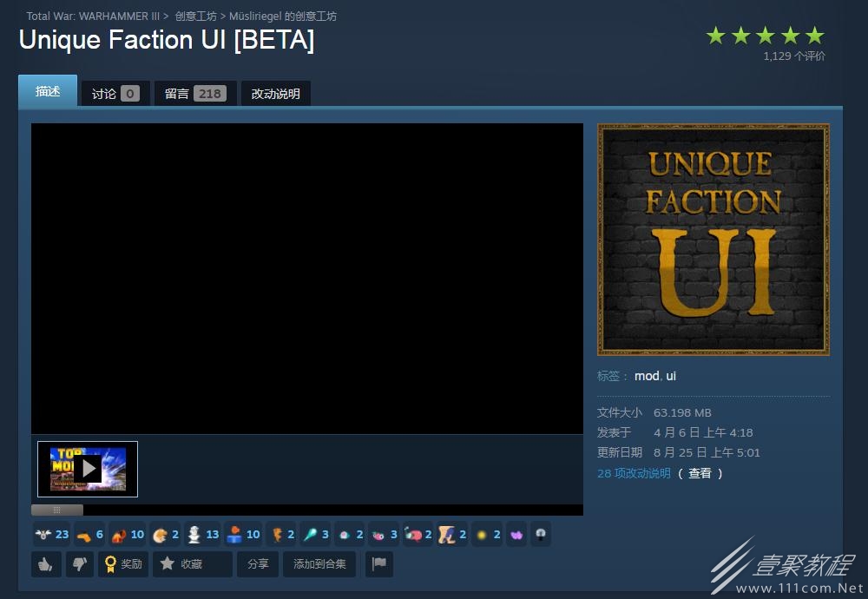
Task: Open the 奖励 award button
Action: coord(123,564)
